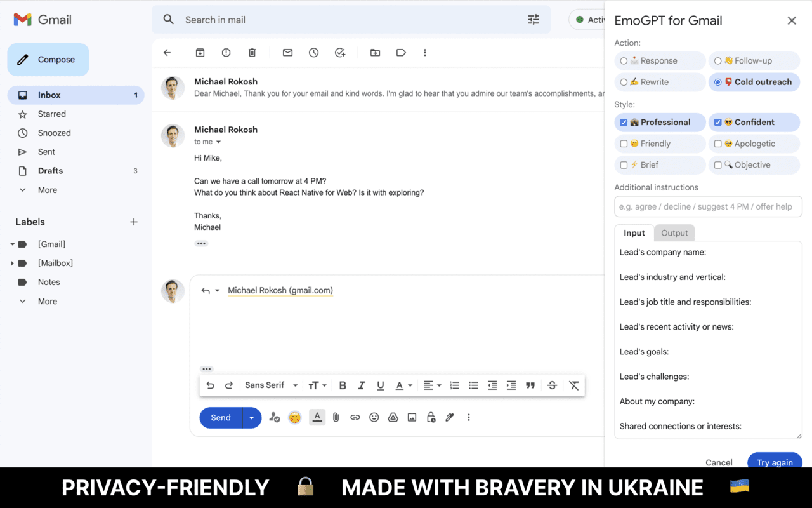Open reply type dropdown arrow
The image size is (812, 508).
click(x=218, y=291)
